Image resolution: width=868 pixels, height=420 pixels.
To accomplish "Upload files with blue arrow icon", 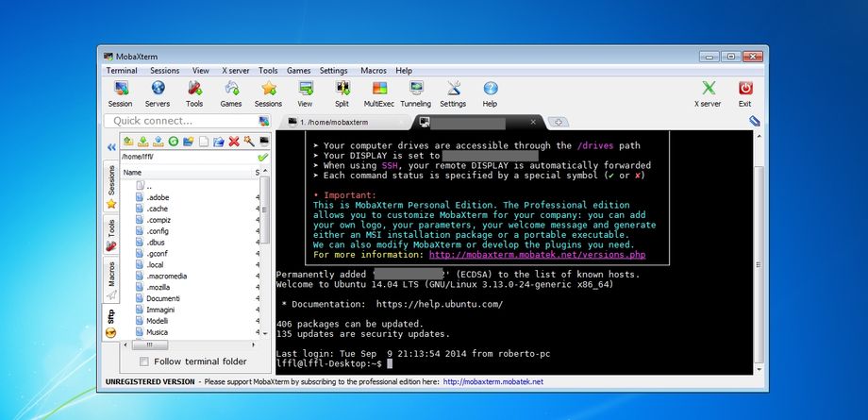I will 158,142.
